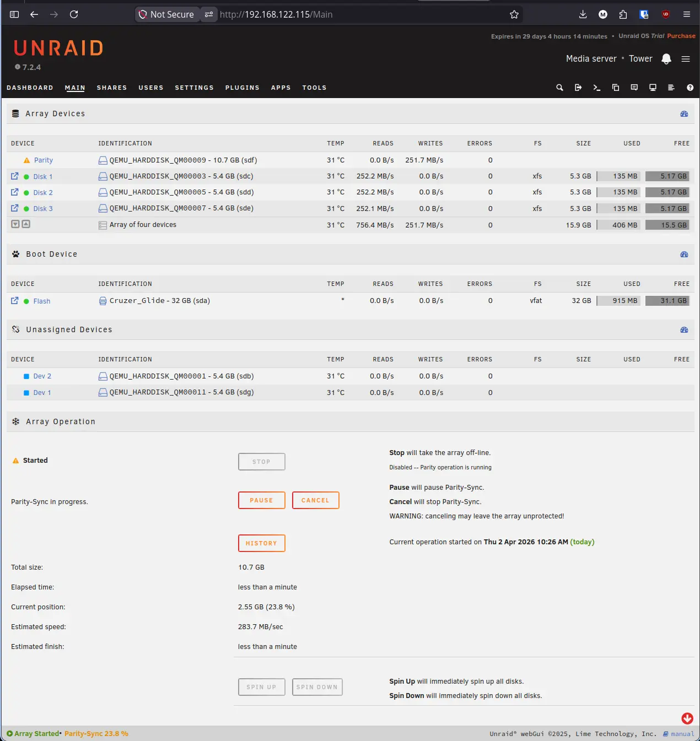Viewport: 700px width, 741px height.
Task: Open parity History
Action: (x=261, y=543)
